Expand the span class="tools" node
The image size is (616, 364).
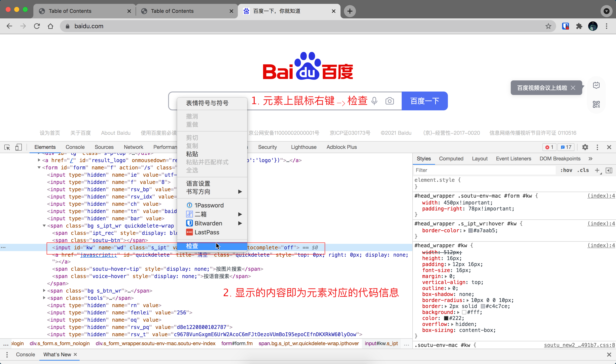pos(44,298)
